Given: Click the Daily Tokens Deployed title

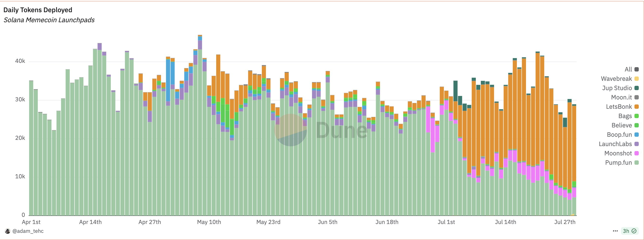Looking at the screenshot, I should point(38,10).
